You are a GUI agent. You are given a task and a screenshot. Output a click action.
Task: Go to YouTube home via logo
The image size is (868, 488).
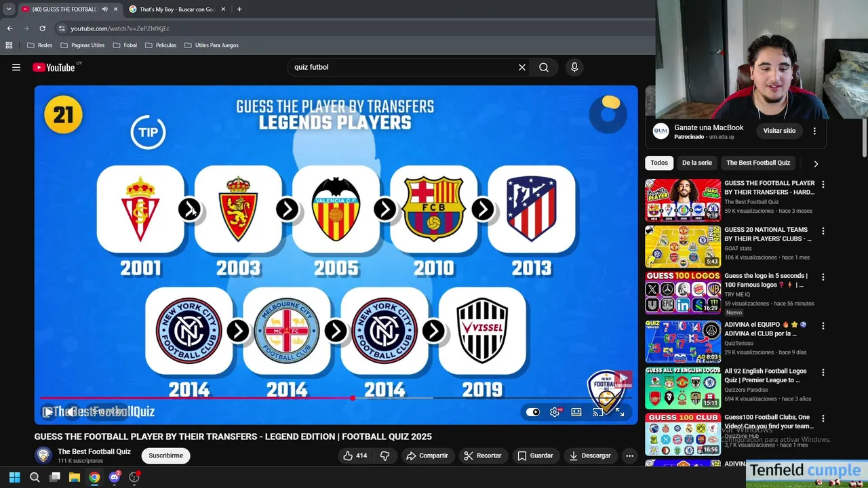click(54, 67)
